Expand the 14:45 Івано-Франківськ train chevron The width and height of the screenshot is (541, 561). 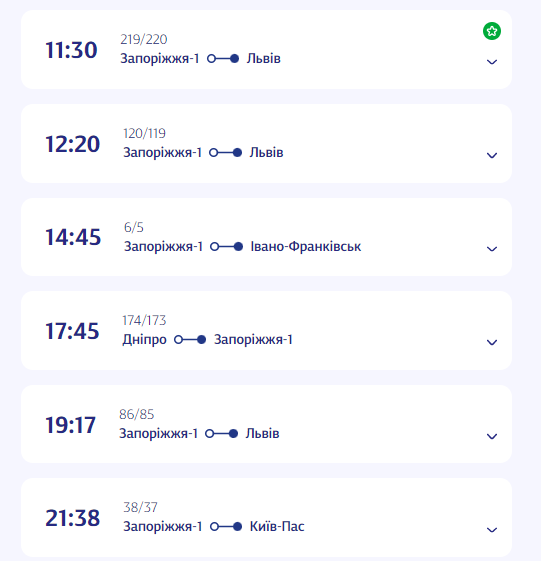492,249
